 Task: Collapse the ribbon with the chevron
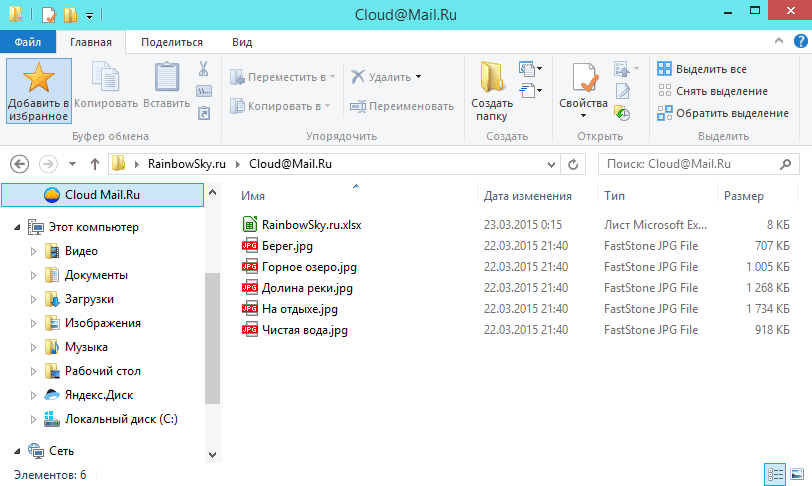tap(779, 41)
